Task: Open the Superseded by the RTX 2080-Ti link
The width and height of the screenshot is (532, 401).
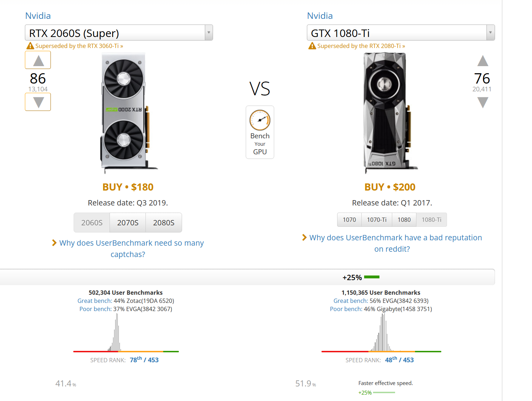Action: (361, 46)
